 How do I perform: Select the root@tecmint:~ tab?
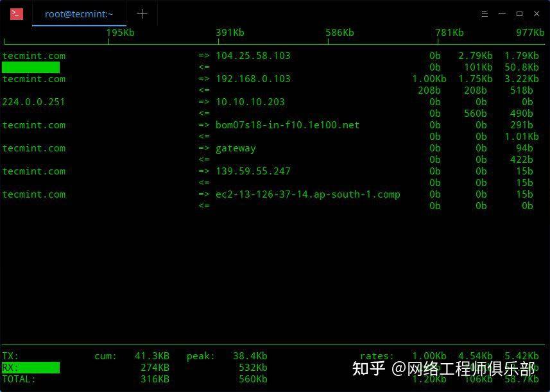coord(79,14)
